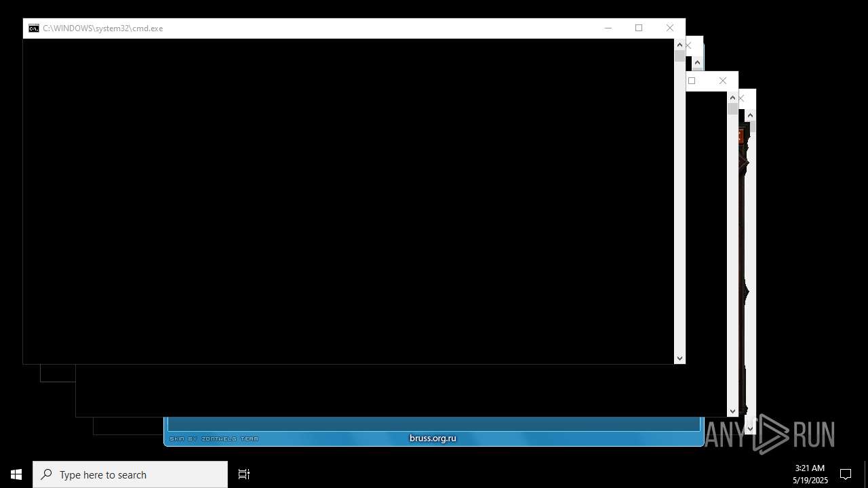Open the Windows Start menu
Screen dimensions: 868x488
click(x=16, y=474)
